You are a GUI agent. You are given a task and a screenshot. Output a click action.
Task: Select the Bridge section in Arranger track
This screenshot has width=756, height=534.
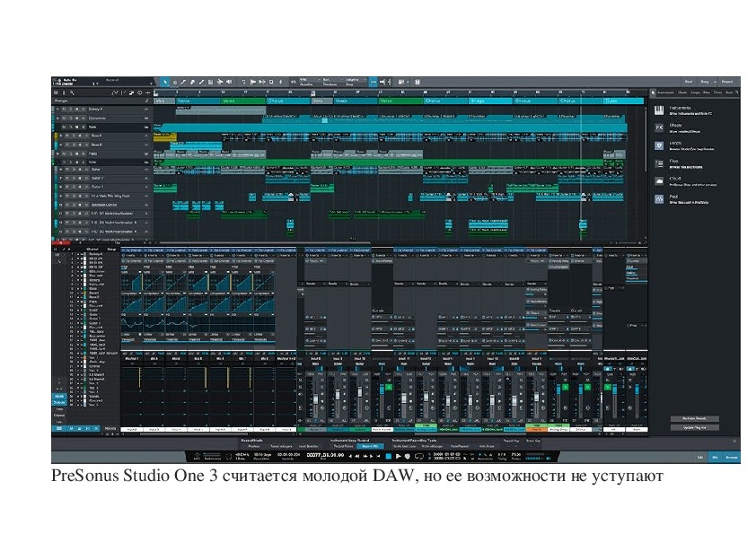(490, 101)
